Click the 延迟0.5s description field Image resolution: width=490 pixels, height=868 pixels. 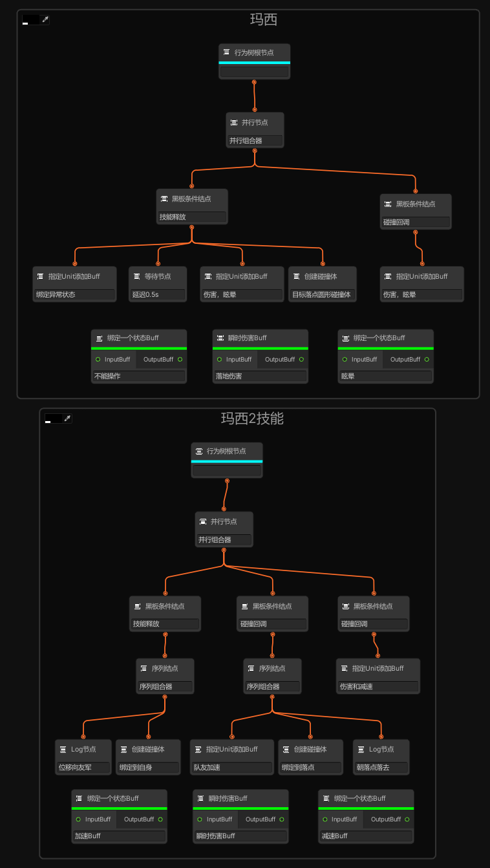click(158, 294)
